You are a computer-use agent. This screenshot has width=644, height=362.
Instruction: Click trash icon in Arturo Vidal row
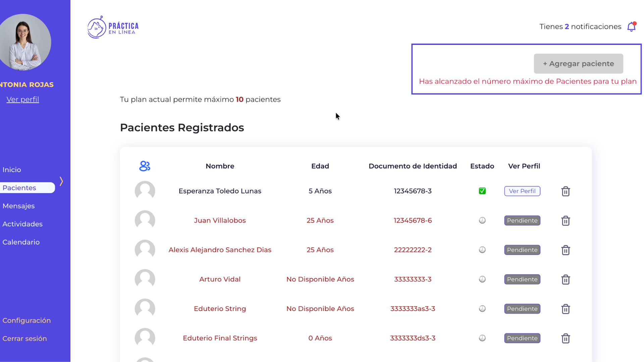pos(566,280)
